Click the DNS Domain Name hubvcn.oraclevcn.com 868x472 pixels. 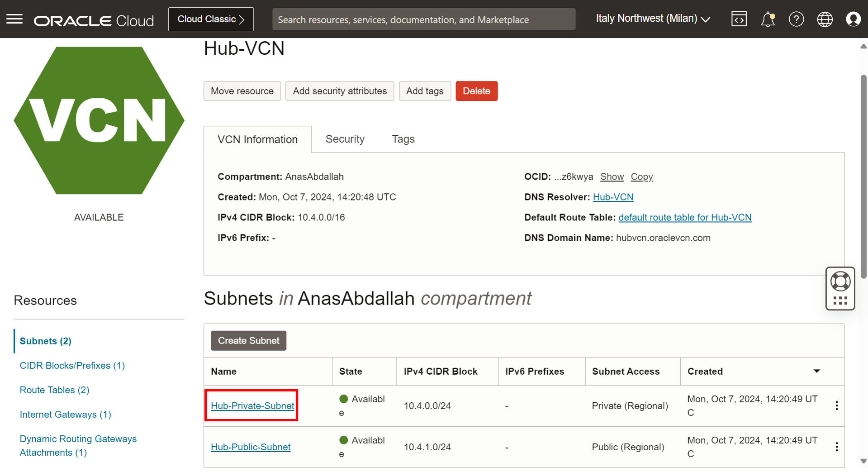coord(663,238)
